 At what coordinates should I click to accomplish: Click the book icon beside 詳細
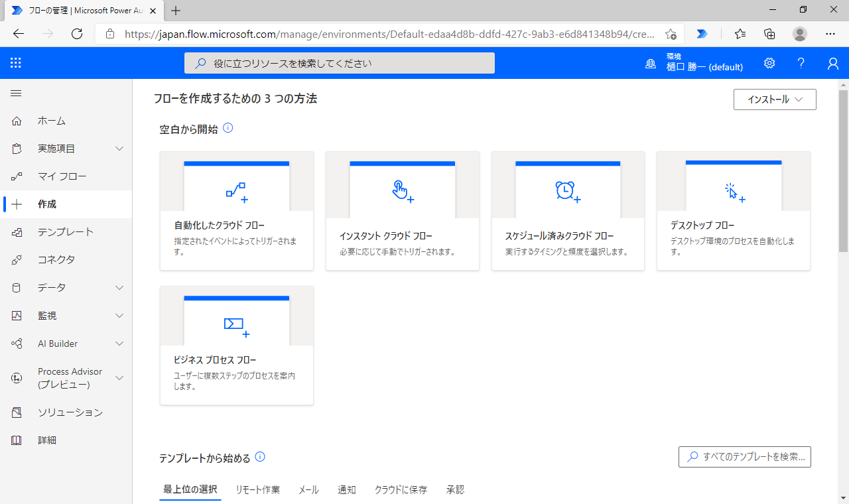point(17,440)
